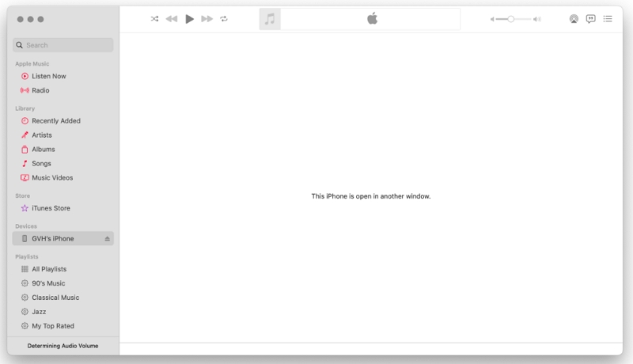Click the iPhone device icon
The image size is (633, 364).
pos(25,238)
